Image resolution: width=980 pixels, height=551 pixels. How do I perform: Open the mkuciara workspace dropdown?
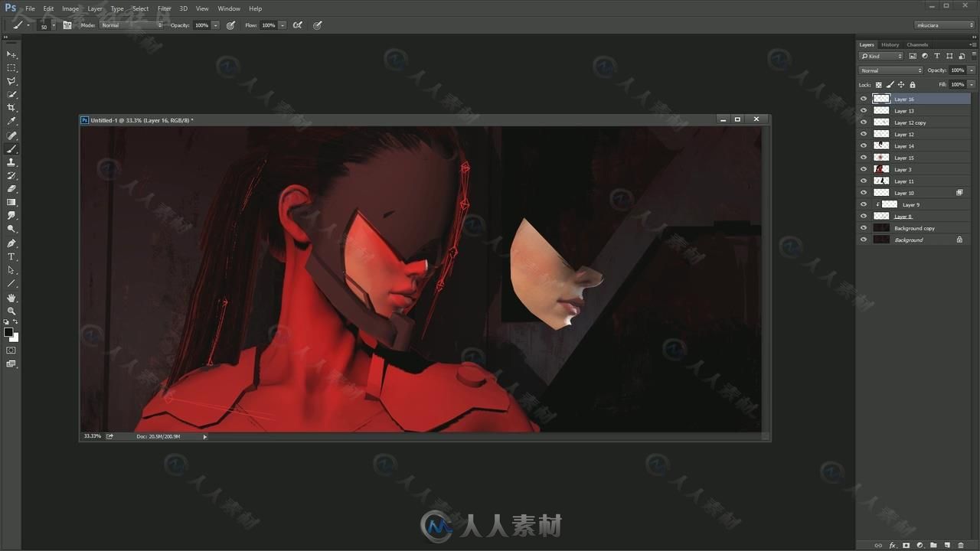[945, 25]
